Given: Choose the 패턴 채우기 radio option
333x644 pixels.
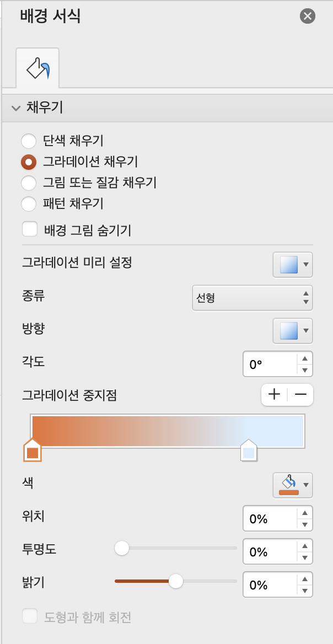Looking at the screenshot, I should click(x=29, y=203).
